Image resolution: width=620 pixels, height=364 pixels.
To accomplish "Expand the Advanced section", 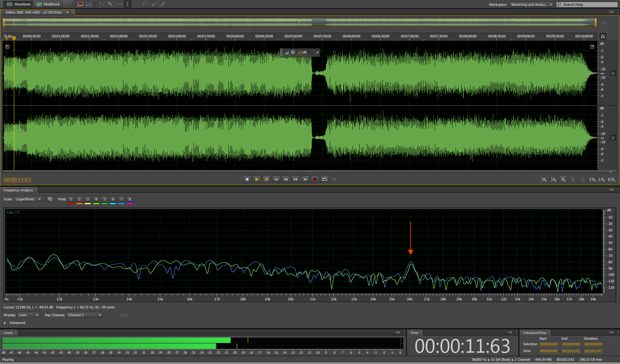I will pos(5,323).
